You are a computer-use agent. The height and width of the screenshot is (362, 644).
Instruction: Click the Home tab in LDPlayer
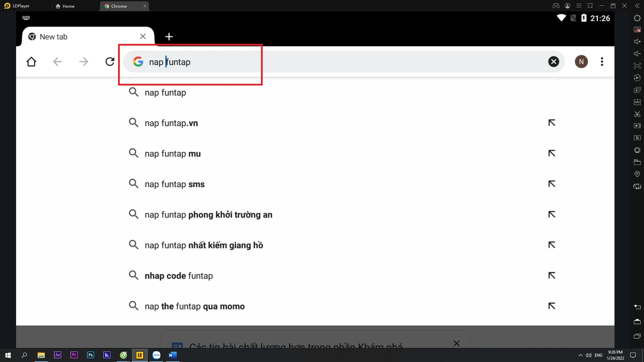[x=68, y=6]
